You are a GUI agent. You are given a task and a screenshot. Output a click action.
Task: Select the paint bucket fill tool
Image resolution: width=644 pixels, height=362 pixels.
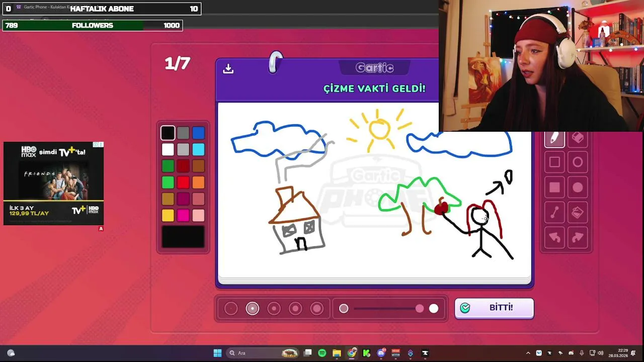(x=578, y=213)
